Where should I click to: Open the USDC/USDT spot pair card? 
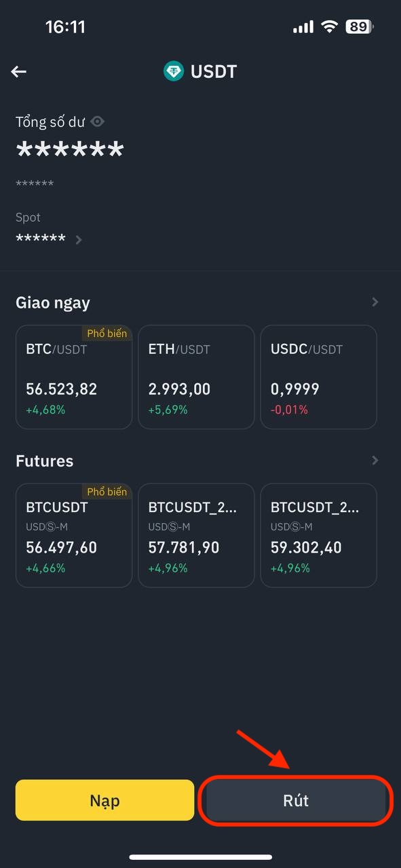tap(319, 377)
